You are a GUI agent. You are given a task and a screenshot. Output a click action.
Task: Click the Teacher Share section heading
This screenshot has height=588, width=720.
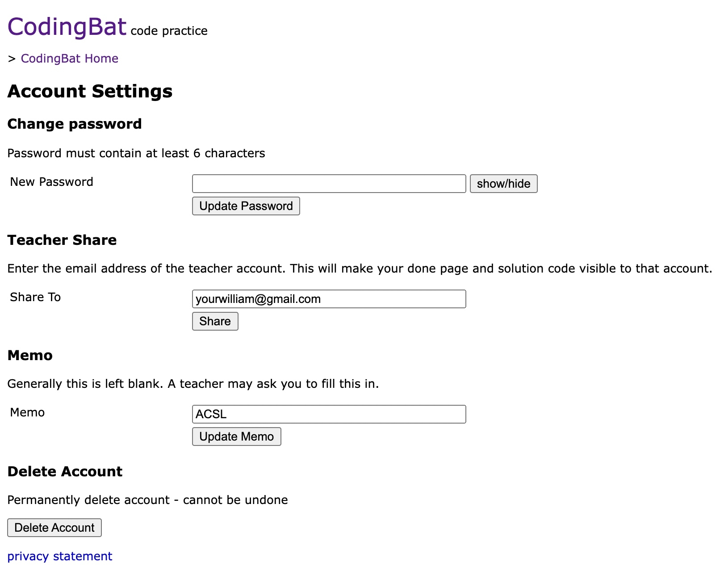coord(62,240)
